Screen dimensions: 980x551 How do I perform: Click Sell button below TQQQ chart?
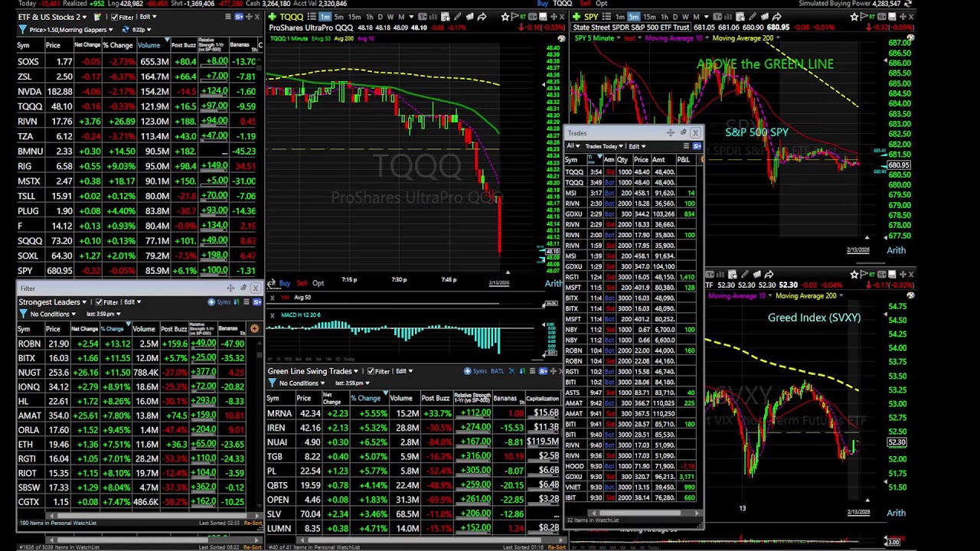(x=302, y=283)
